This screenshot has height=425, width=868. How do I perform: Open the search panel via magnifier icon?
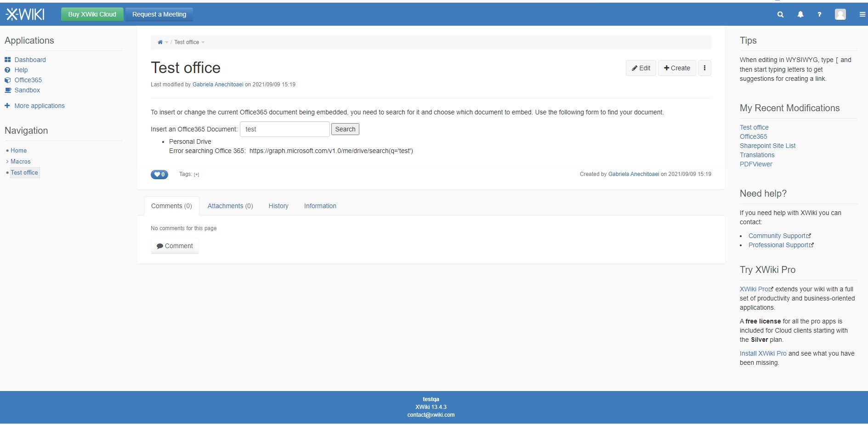pos(780,14)
